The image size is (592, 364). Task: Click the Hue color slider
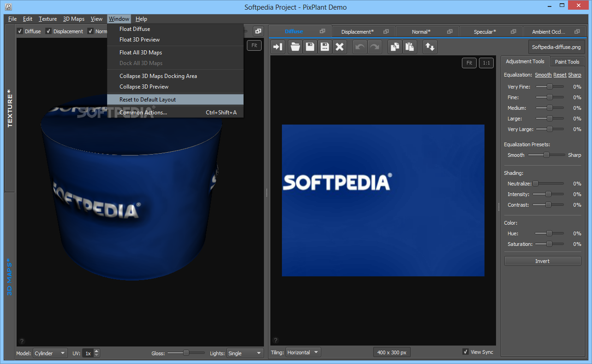[x=550, y=233]
